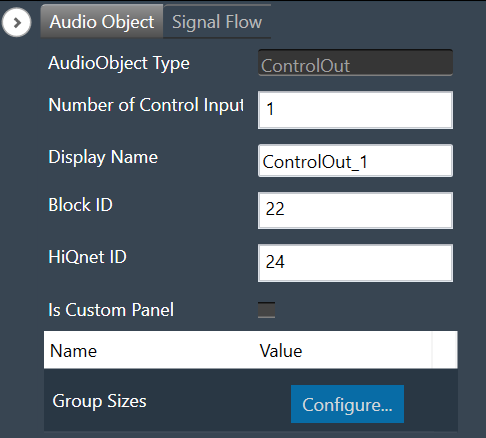The width and height of the screenshot is (486, 438).
Task: Open the Signal Flow tab
Action: click(217, 22)
